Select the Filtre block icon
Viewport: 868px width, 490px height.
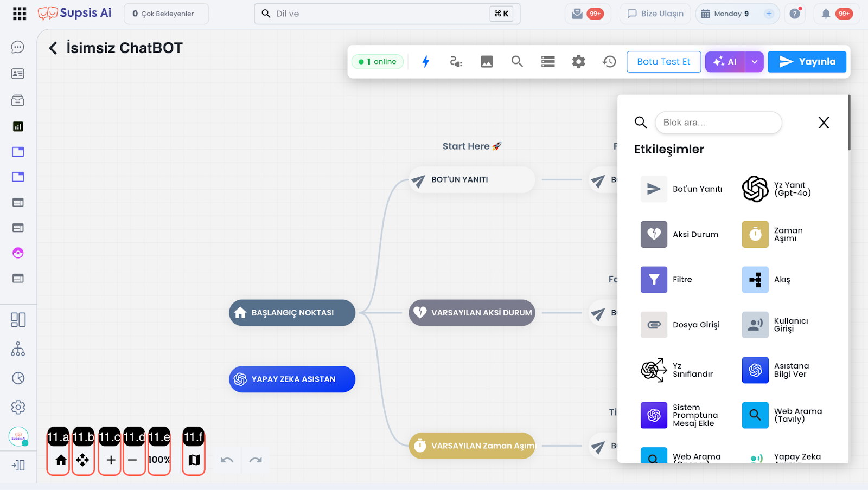654,280
